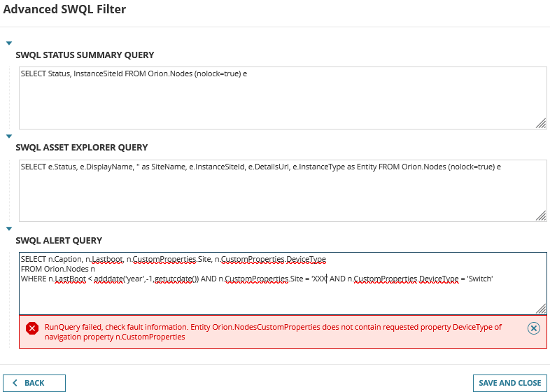The width and height of the screenshot is (550, 392).
Task: Click inside the Alert Query textbox
Action: click(283, 283)
